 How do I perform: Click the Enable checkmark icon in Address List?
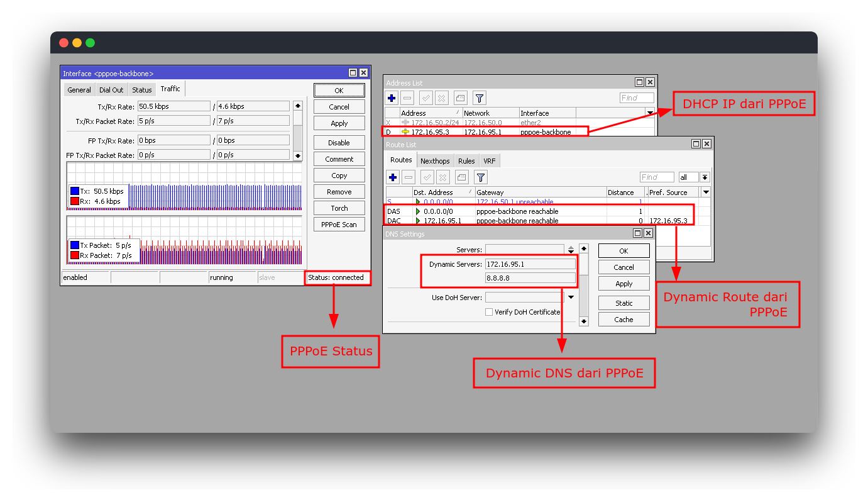425,98
